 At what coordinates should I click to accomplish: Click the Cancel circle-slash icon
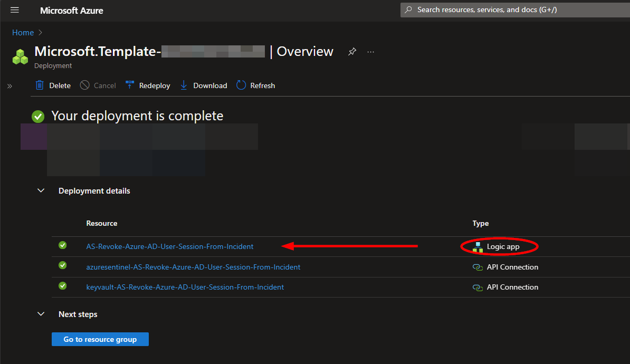tap(84, 85)
